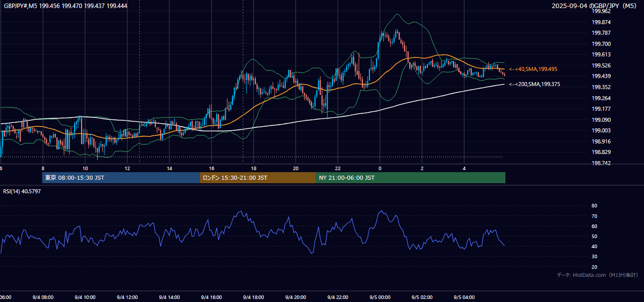644x302 pixels.
Task: Click the '9/5 02:00' date axis label
Action: 422,297
